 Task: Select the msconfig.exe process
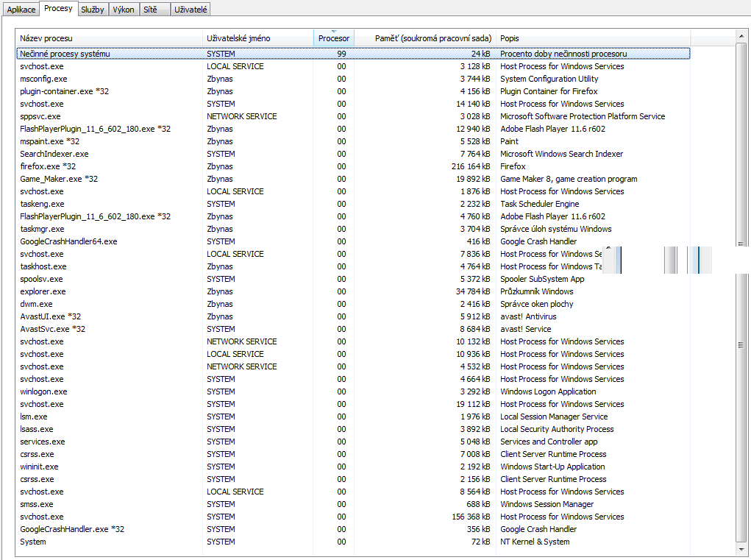43,79
